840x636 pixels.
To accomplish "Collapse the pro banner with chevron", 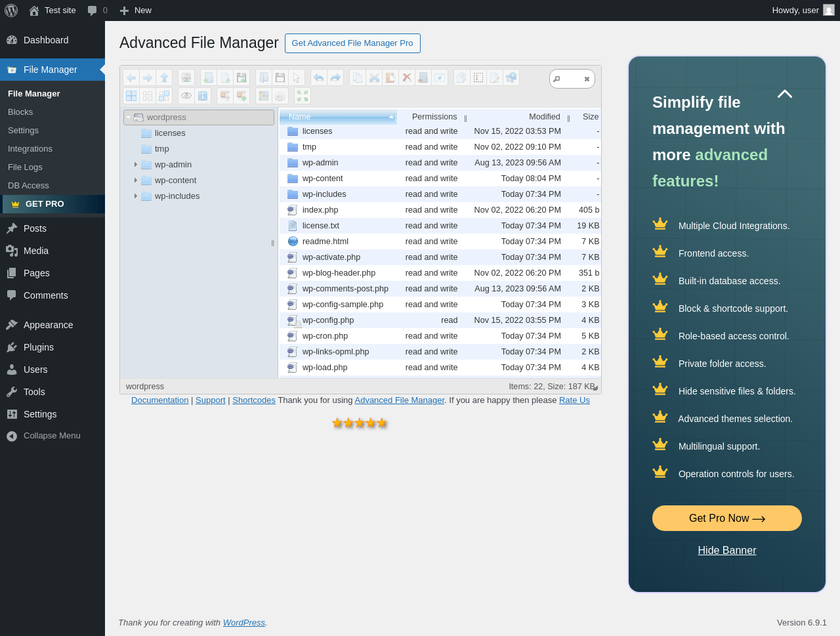I will (x=785, y=94).
